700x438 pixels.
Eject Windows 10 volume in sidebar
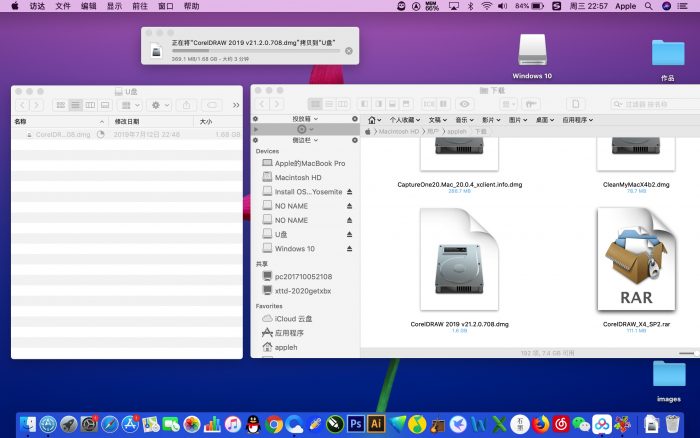349,248
